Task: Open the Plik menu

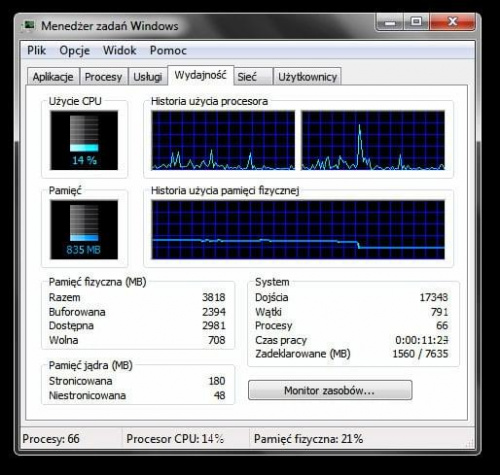Action: 36,50
